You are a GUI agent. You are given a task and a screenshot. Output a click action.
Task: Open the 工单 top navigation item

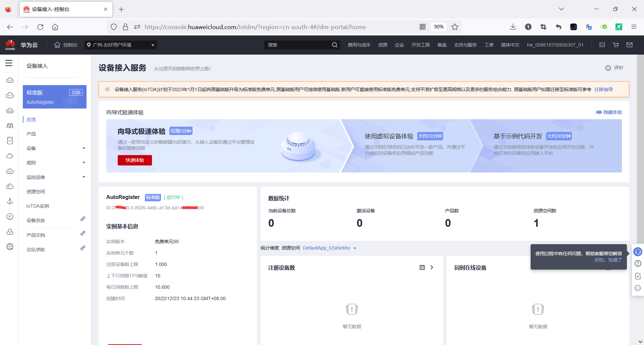(x=489, y=45)
